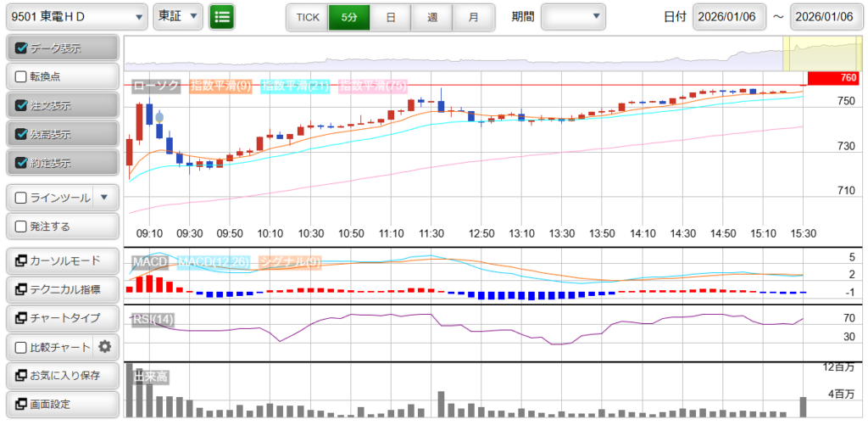Image resolution: width=868 pixels, height=425 pixels.
Task: Enable the 転換点 checkbox
Action: 22,76
